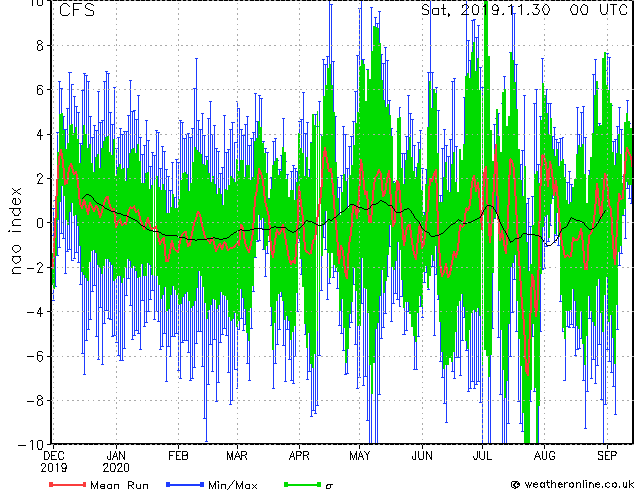This screenshot has height=490, width=634.
Task: Click the JUN x-axis label
Action: click(422, 456)
